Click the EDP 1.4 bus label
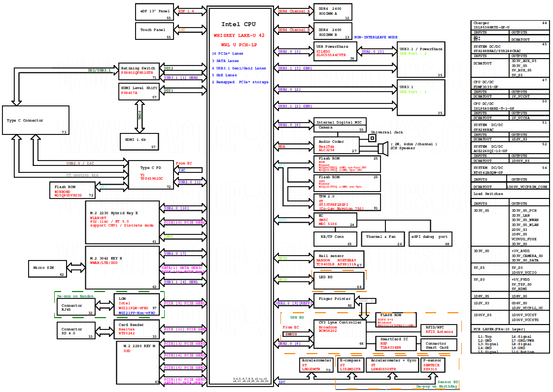 186,11
